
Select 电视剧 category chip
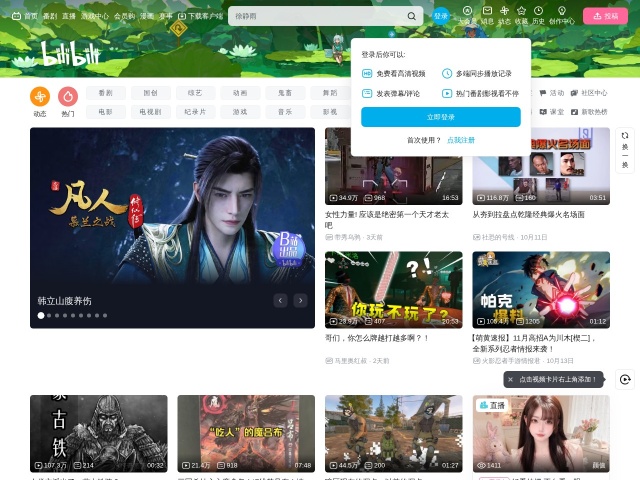tap(151, 112)
